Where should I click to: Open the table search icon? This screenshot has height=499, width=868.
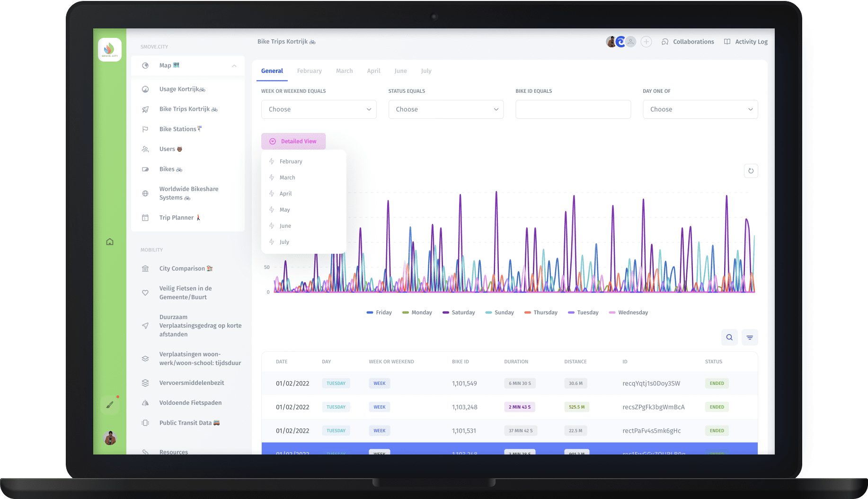tap(729, 338)
